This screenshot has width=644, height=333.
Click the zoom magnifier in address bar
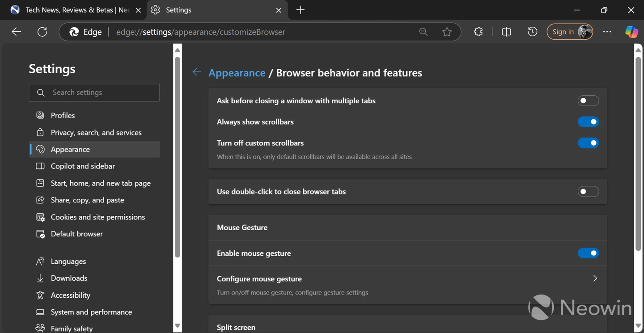pos(423,32)
